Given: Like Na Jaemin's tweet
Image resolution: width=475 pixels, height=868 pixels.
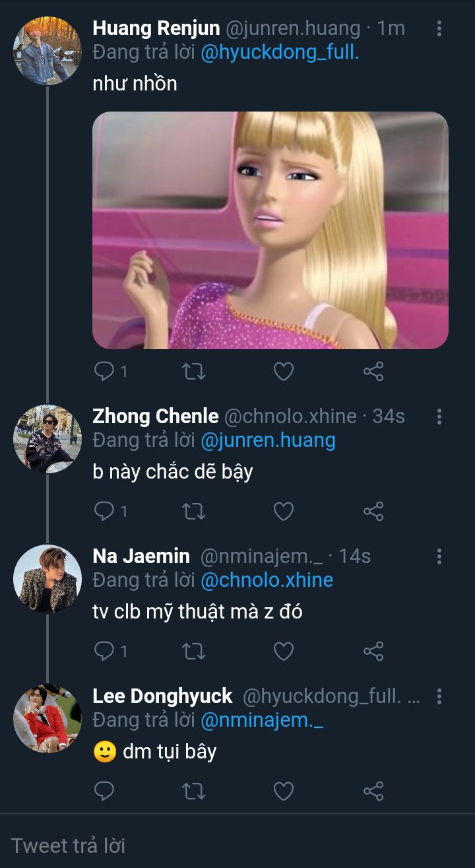Looking at the screenshot, I should click(284, 651).
